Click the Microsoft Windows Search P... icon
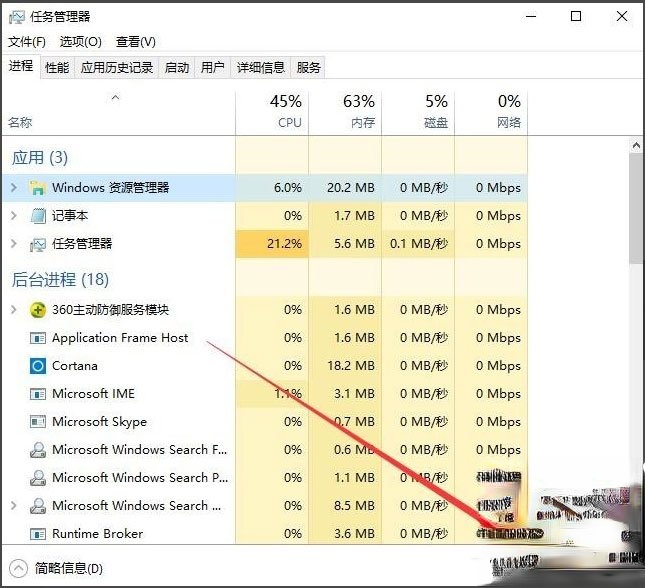 pos(37,478)
